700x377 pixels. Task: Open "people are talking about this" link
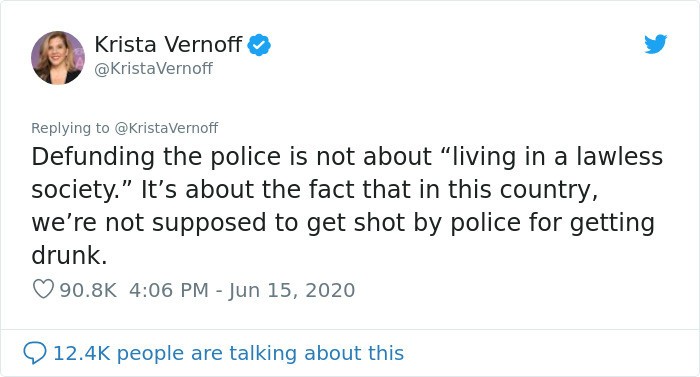[260, 353]
